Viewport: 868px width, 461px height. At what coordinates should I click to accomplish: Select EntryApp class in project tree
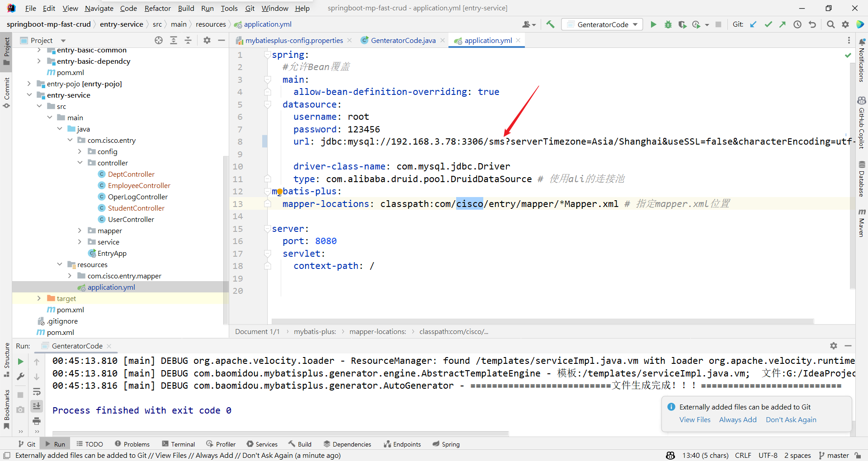[x=112, y=253]
